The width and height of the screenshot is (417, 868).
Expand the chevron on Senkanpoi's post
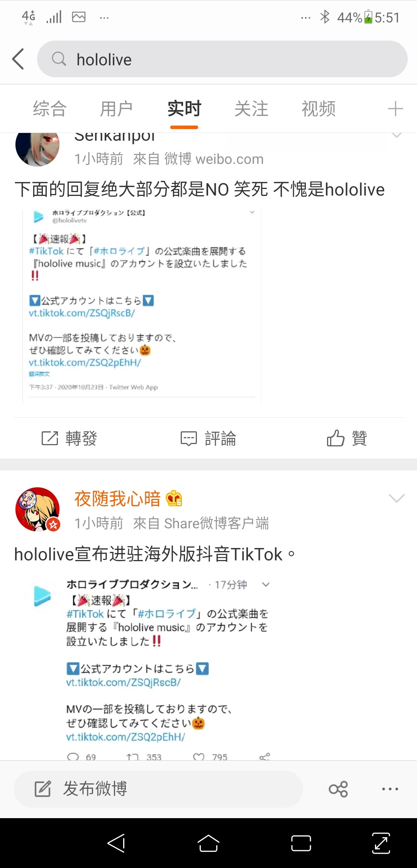397,135
